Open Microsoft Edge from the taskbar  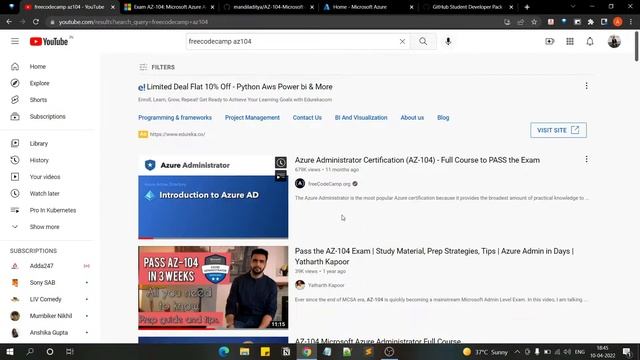point(224,351)
